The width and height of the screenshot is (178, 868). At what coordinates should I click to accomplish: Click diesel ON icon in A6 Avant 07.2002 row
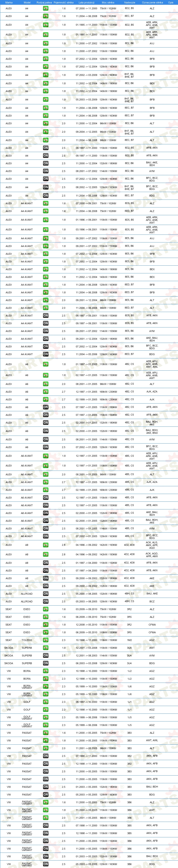pyautogui.click(x=46, y=536)
